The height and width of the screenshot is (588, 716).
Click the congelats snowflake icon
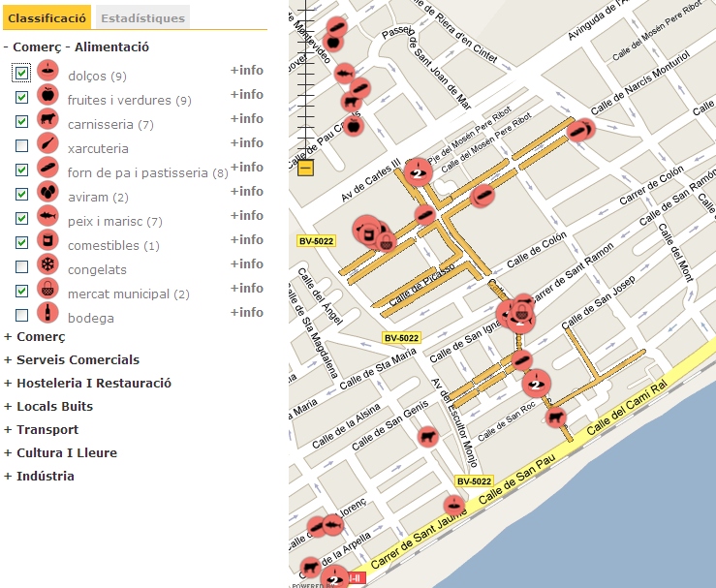coord(47,264)
